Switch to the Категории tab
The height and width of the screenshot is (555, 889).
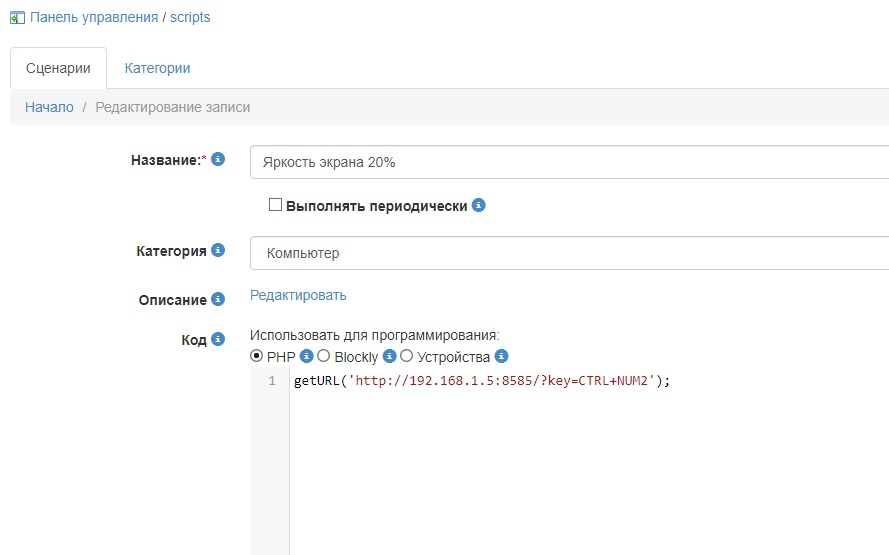157,68
